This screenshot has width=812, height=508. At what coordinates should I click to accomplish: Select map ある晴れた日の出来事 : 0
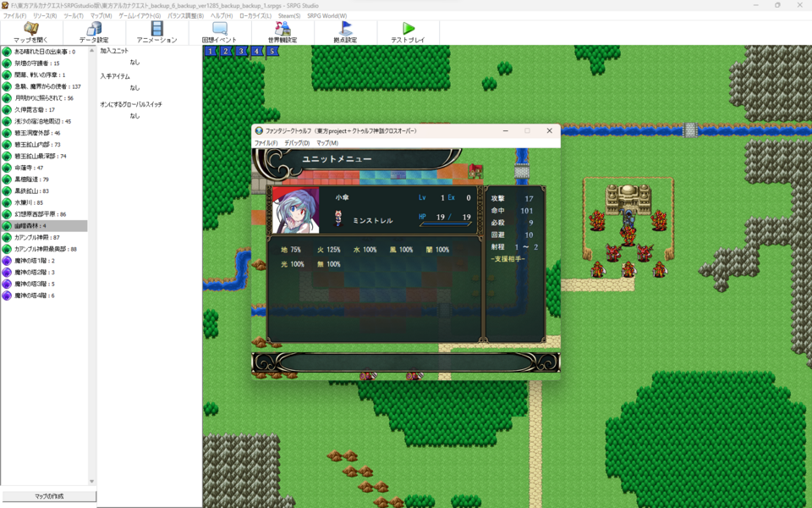coord(44,52)
